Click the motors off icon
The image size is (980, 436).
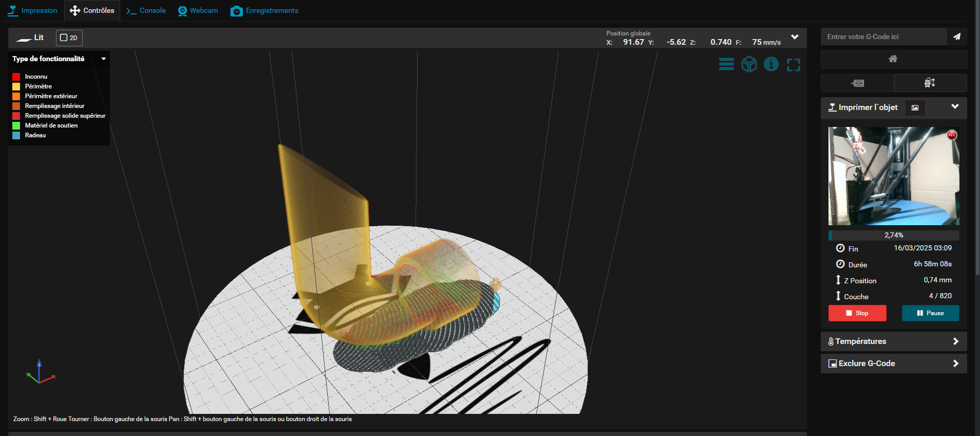pos(857,83)
